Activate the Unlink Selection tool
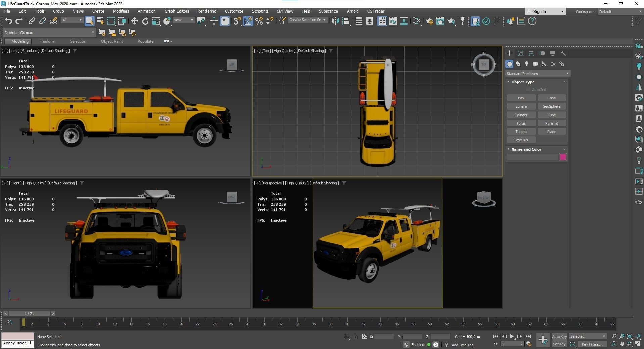 (42, 21)
